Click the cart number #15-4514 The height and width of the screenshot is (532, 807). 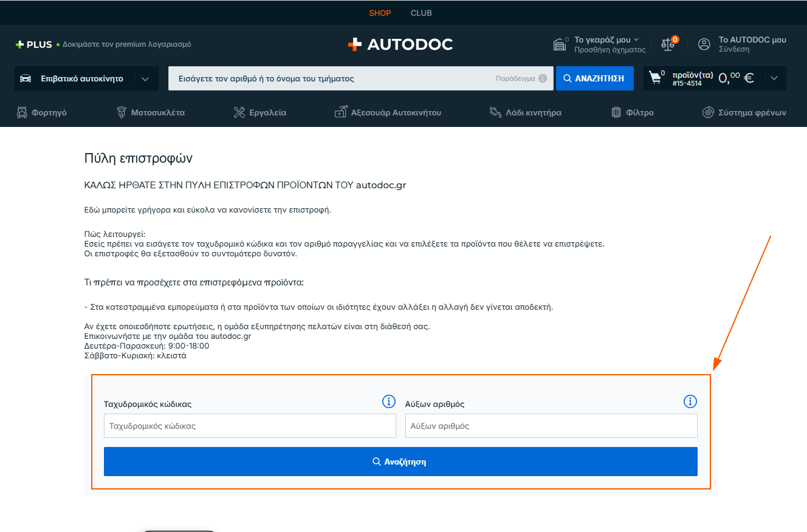[x=687, y=83]
